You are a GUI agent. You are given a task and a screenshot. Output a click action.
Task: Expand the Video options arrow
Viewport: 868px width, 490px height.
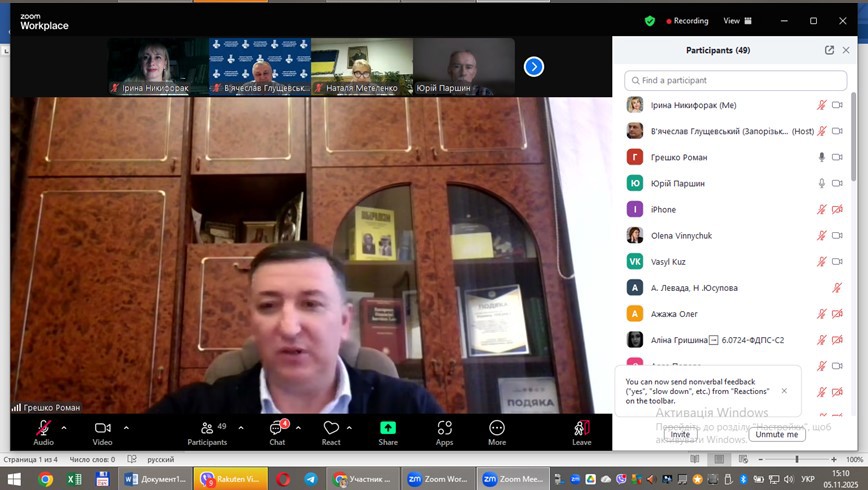click(x=126, y=427)
